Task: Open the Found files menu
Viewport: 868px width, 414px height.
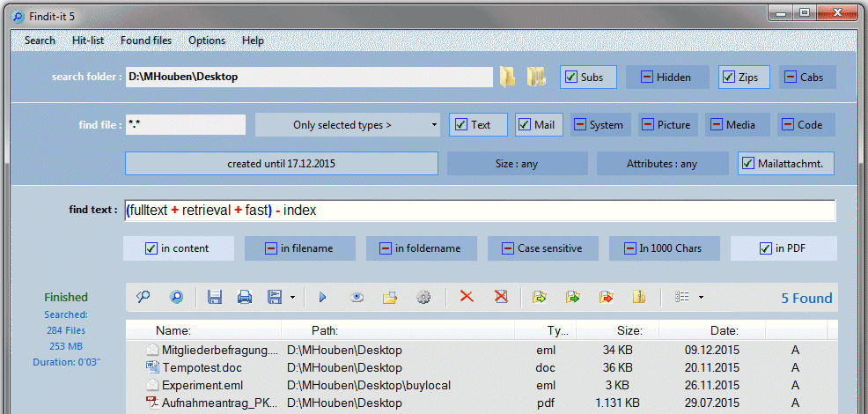Action: pos(146,41)
